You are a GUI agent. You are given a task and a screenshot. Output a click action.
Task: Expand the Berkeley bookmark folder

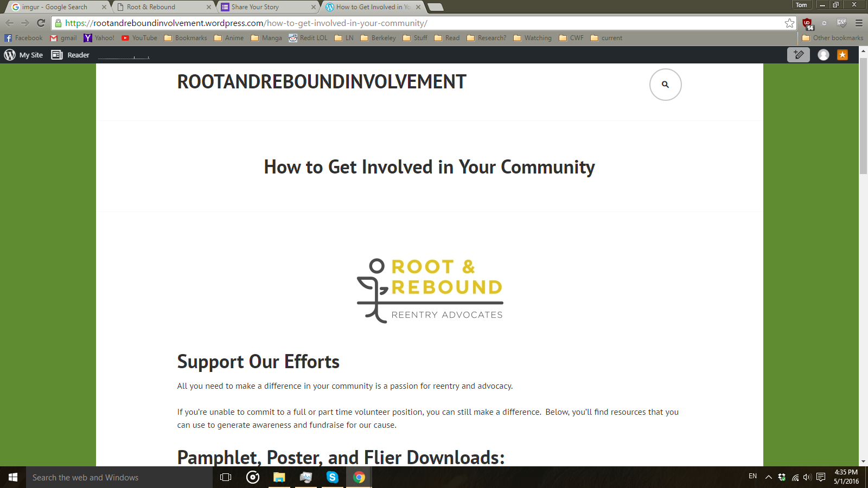pyautogui.click(x=378, y=38)
